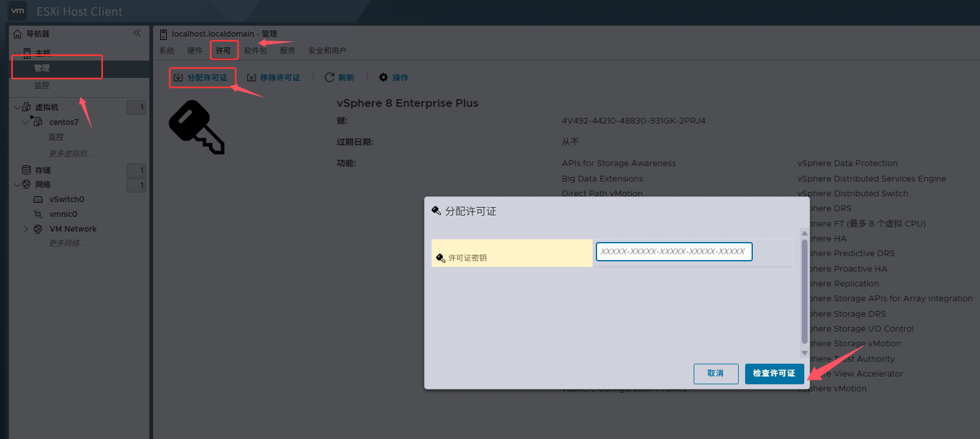Click the ESXi Host Client title text

79,12
